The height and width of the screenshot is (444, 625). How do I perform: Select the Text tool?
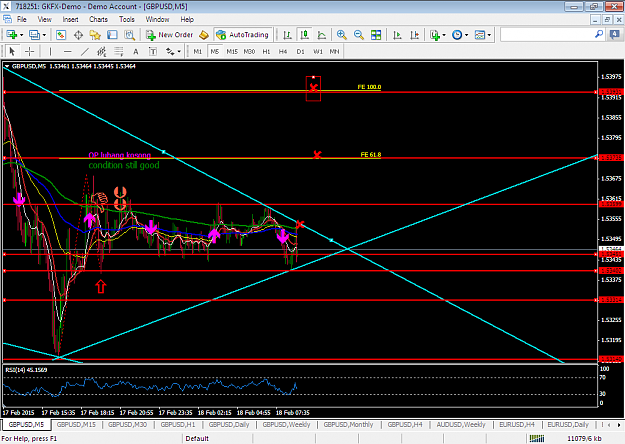click(136, 51)
